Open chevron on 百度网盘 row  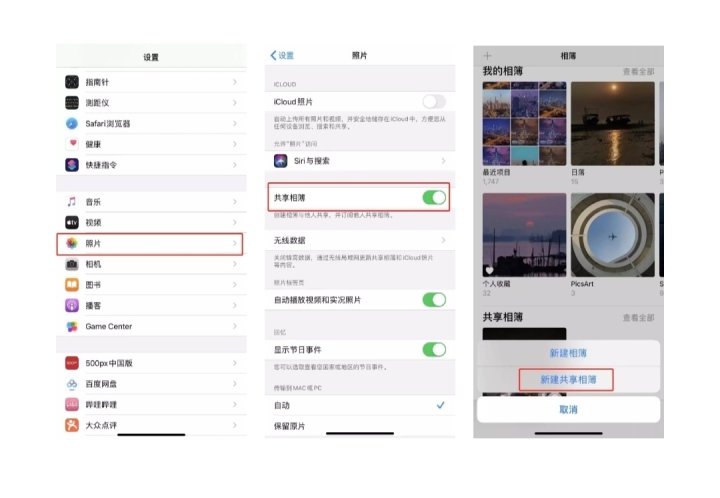coord(235,384)
